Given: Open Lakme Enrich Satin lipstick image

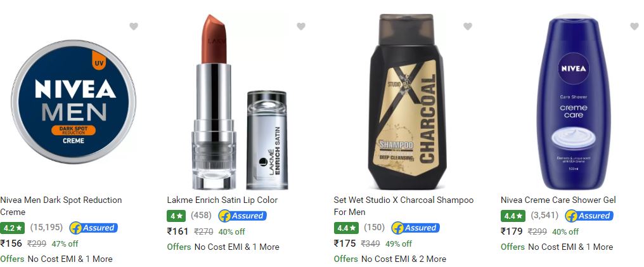Looking at the screenshot, I should pos(240,102).
